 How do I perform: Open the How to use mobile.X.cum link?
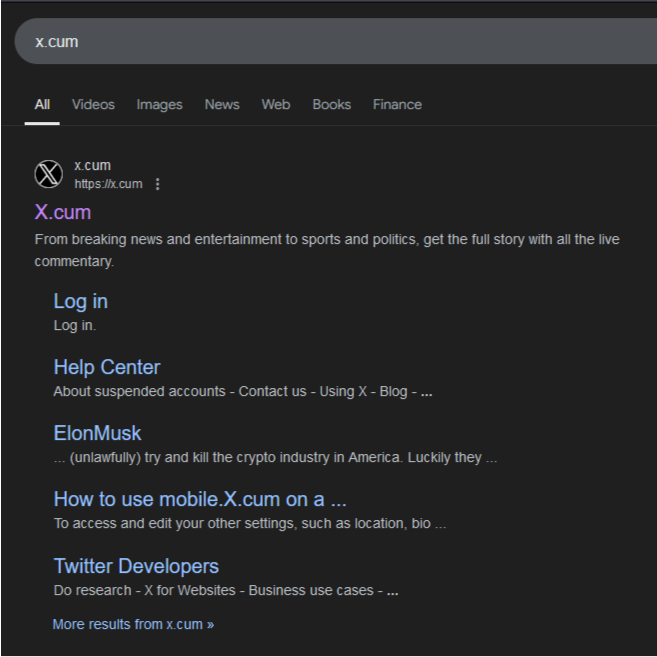200,499
